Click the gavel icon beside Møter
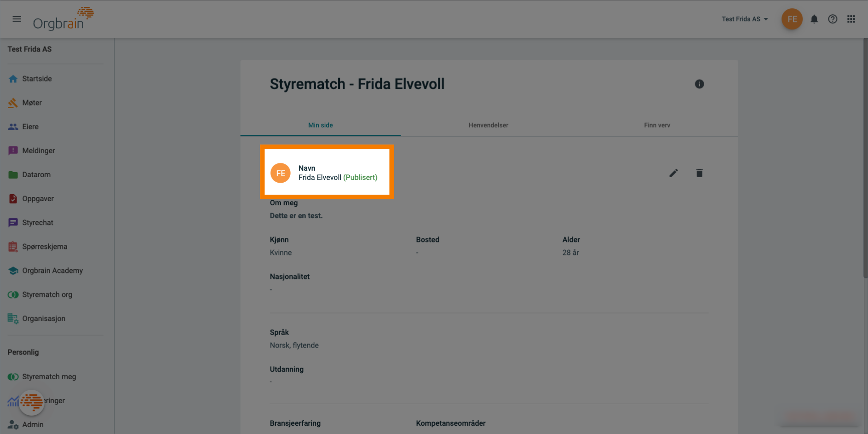 coord(13,103)
